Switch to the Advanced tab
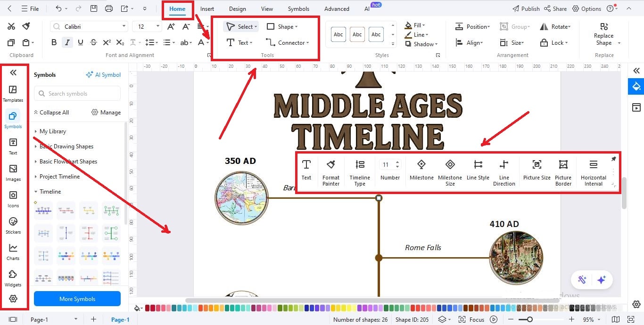 click(337, 8)
